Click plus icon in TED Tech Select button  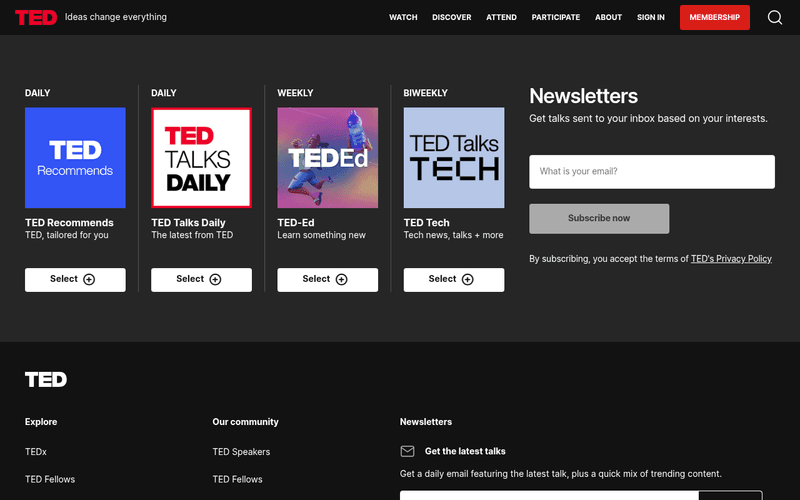point(467,280)
